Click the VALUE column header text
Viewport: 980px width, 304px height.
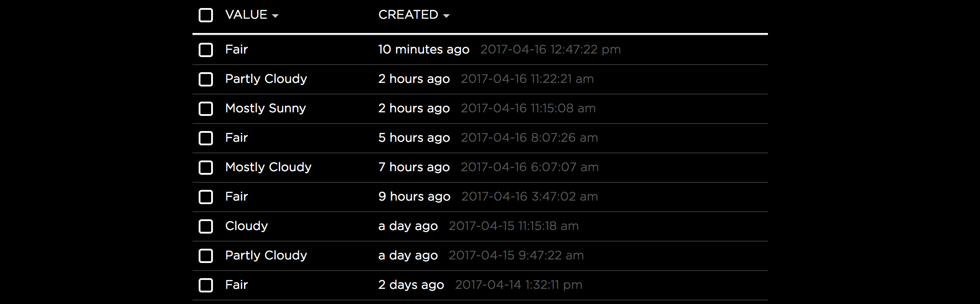coord(246,15)
